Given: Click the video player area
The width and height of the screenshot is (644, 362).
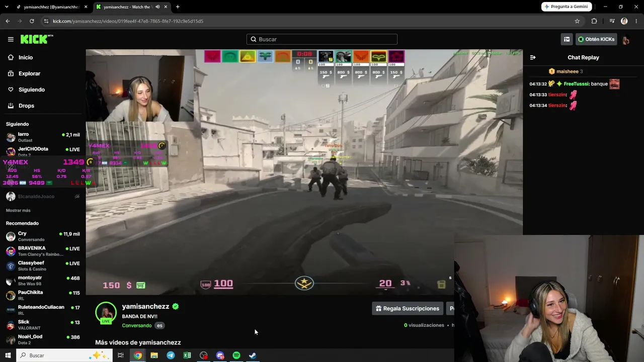Looking at the screenshot, I should 304,172.
